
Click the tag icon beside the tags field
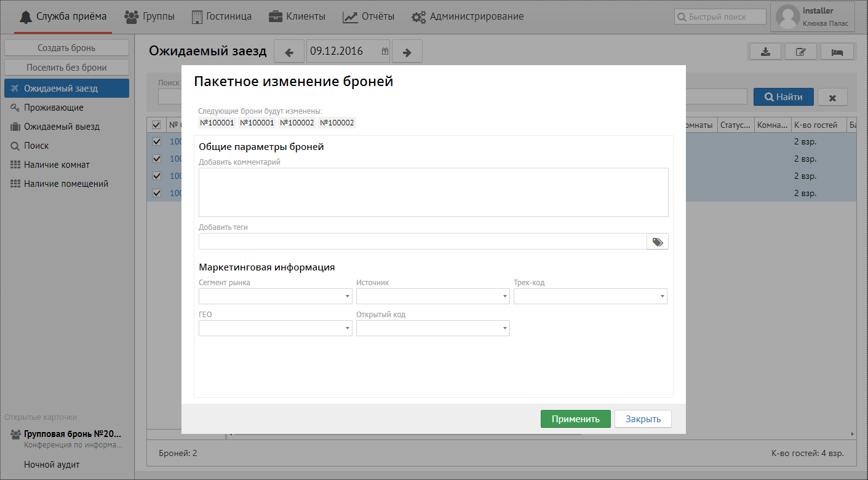[657, 242]
